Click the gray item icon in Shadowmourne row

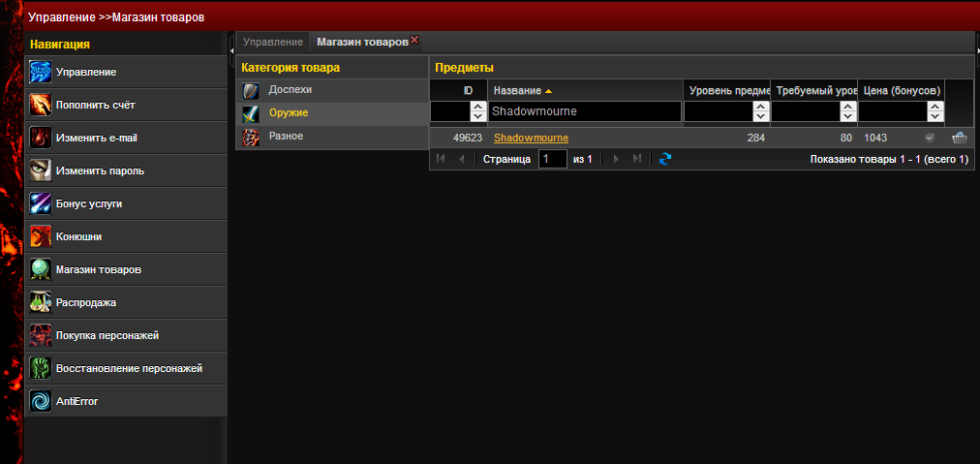[930, 138]
